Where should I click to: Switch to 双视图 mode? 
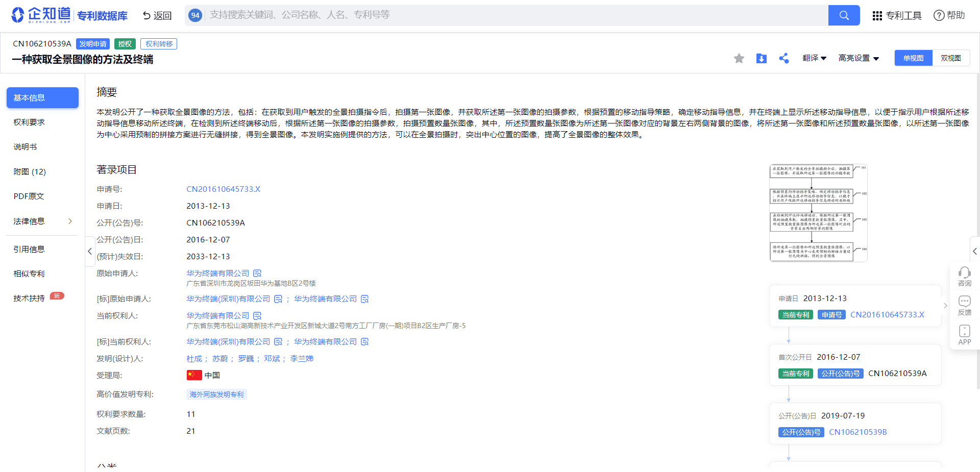tap(951, 58)
